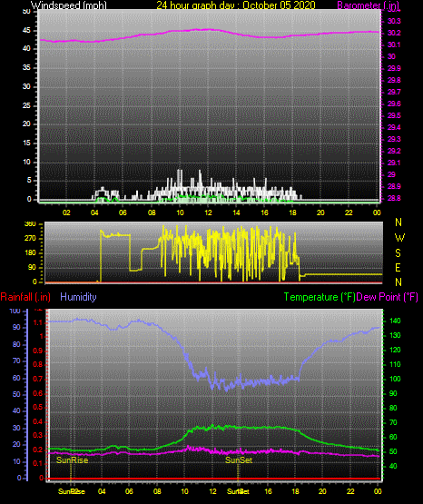Click the 30.2 barometer scale value
423x504 pixels.
pos(394,33)
